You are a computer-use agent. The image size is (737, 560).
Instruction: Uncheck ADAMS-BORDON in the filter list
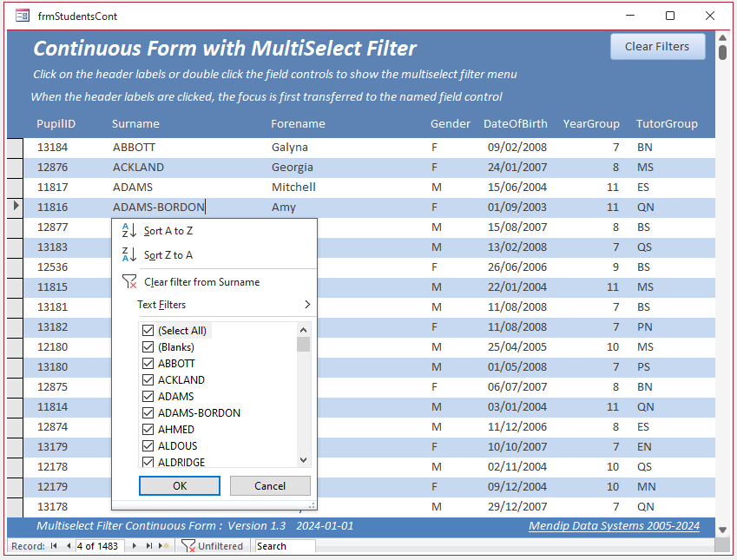tap(148, 412)
